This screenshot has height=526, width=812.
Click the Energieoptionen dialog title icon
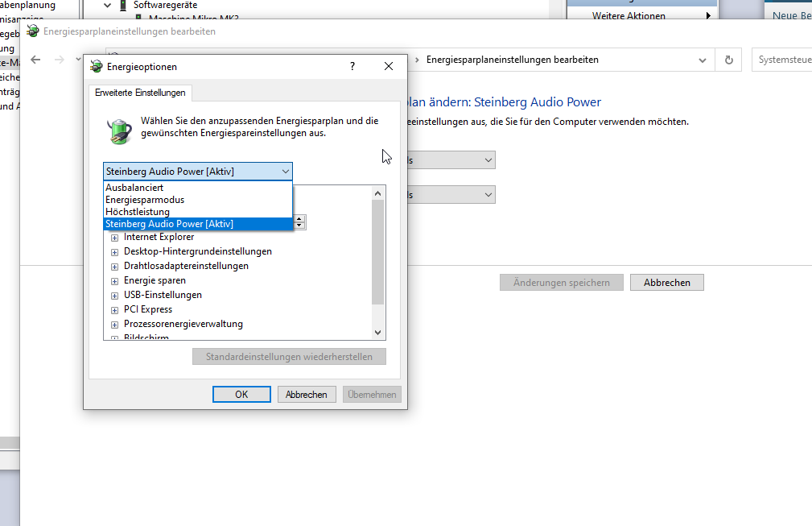[x=97, y=67]
